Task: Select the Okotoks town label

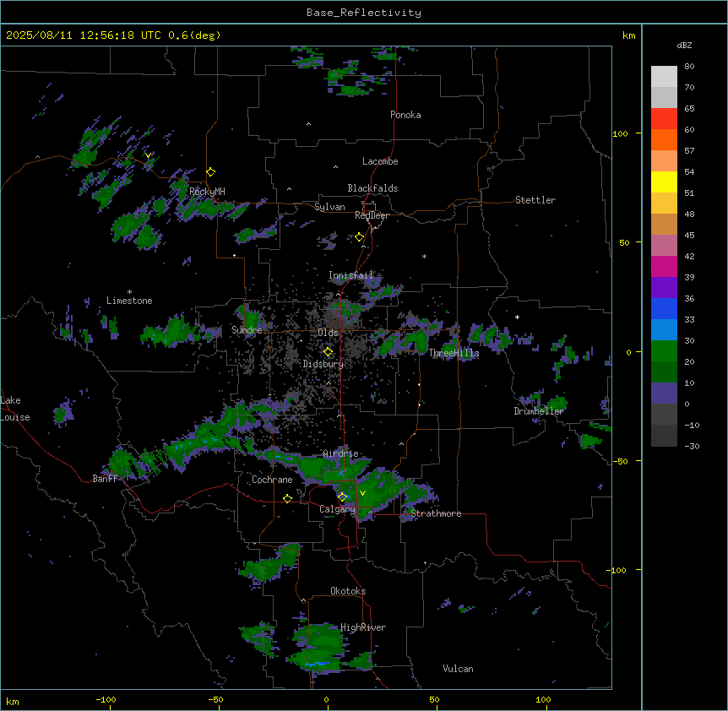Action: pos(348,591)
